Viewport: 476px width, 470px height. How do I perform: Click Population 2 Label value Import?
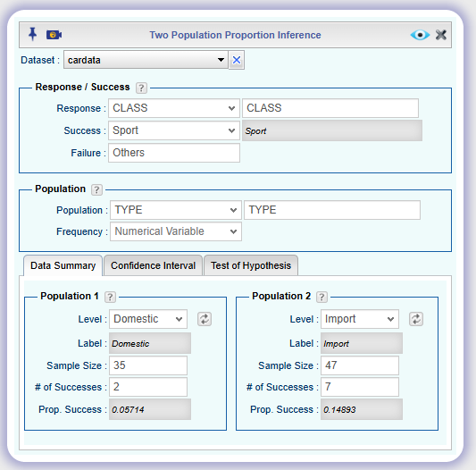tap(362, 343)
